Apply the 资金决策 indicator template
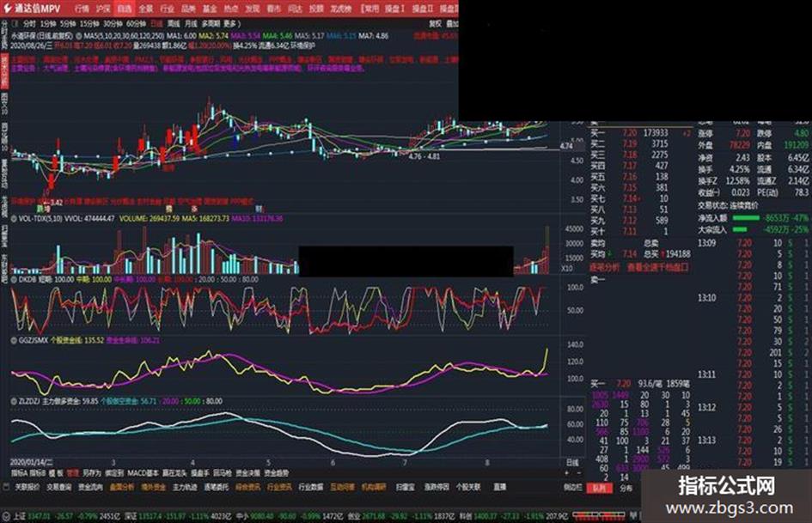The image size is (812, 523). point(247,473)
